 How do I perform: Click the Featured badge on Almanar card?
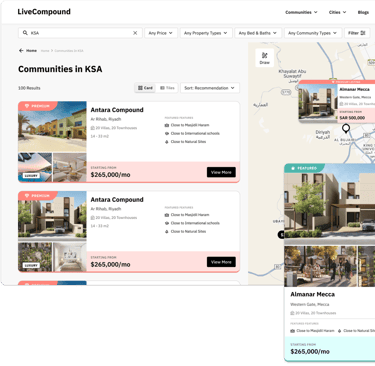[x=303, y=168]
